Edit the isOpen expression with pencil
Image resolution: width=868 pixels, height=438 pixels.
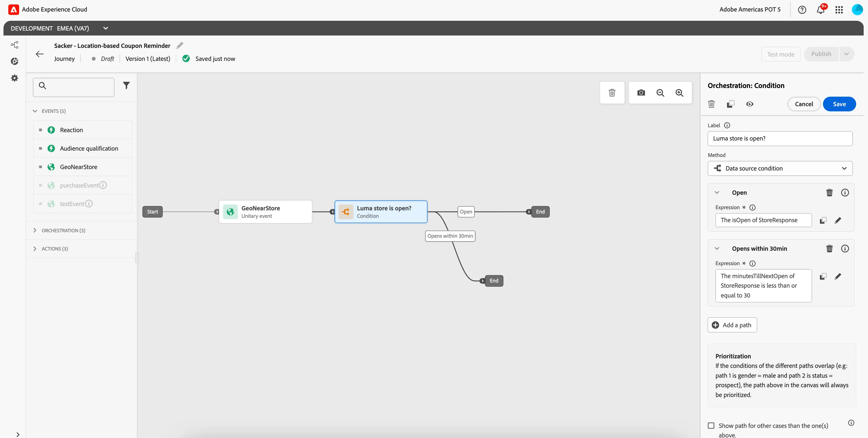[x=838, y=220]
